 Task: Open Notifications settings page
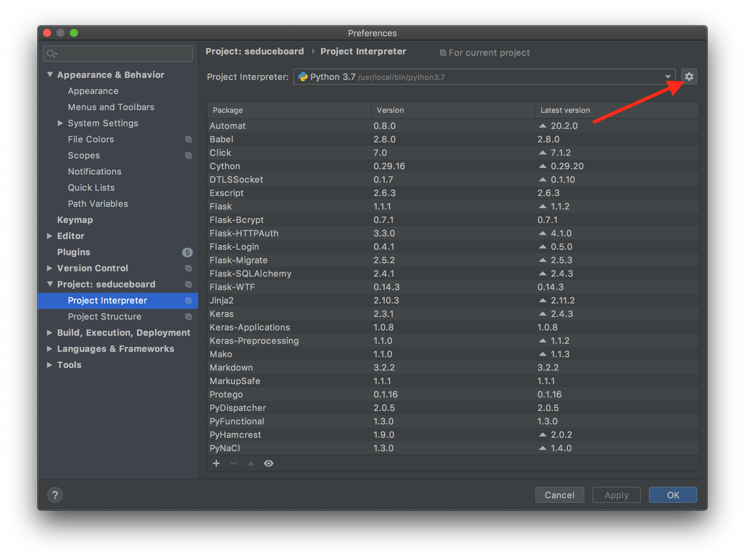(94, 172)
